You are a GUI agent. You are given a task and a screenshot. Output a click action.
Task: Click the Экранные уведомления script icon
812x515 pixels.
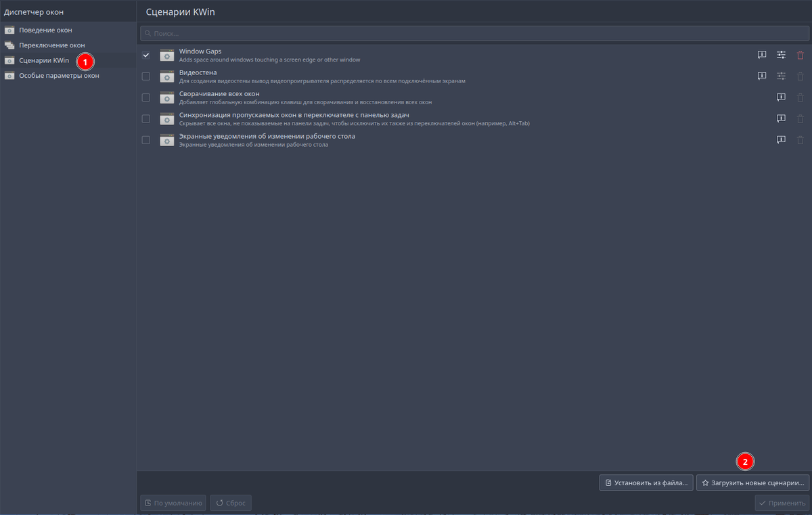tap(167, 140)
